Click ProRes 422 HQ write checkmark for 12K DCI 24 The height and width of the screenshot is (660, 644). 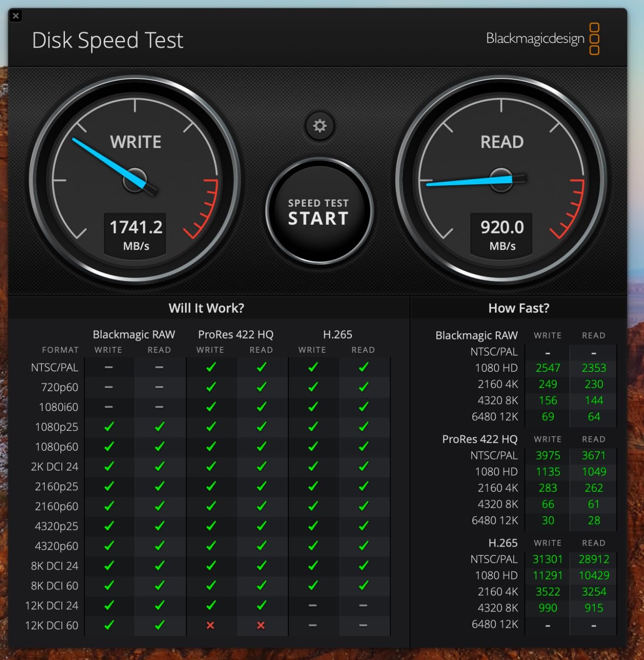coord(211,605)
